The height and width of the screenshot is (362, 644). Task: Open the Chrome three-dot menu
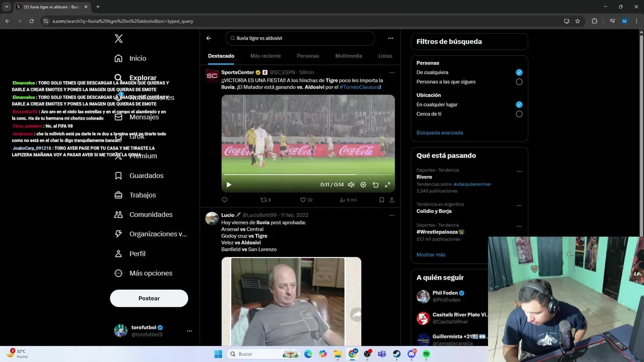[636, 21]
